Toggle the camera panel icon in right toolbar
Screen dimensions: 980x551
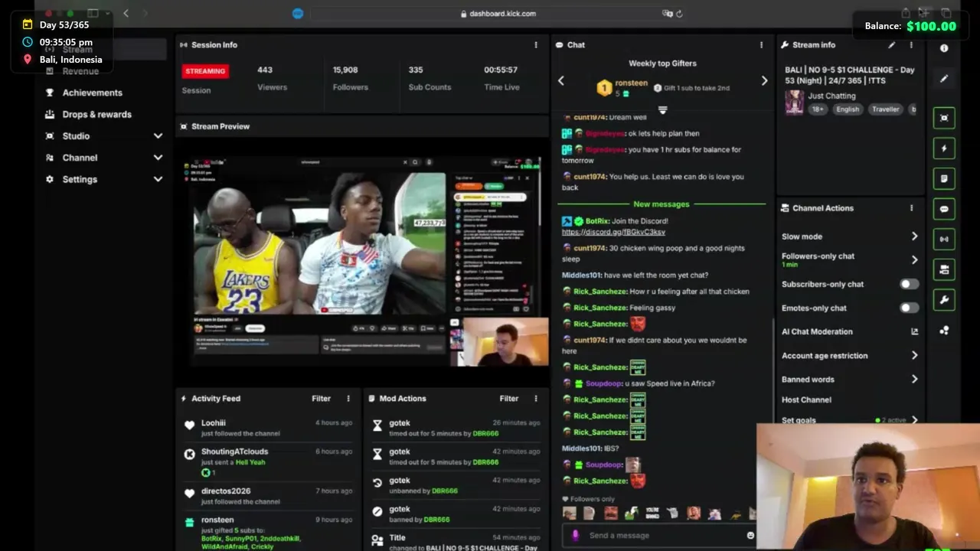point(944,269)
